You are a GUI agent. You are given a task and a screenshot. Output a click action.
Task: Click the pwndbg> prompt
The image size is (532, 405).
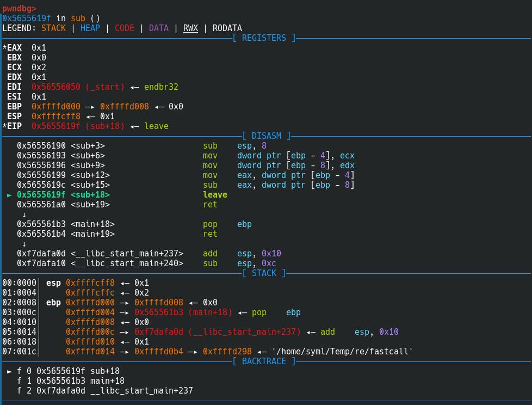click(19, 8)
